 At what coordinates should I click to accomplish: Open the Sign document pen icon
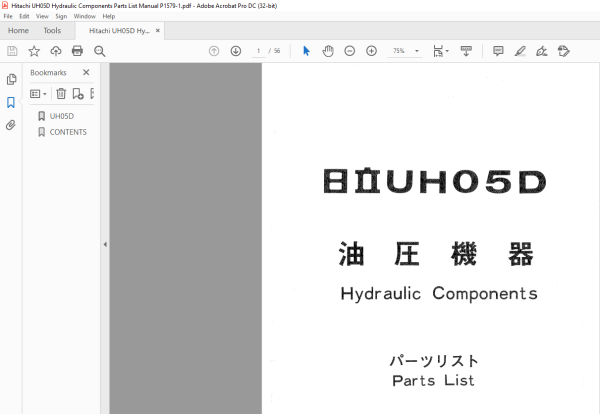click(541, 51)
